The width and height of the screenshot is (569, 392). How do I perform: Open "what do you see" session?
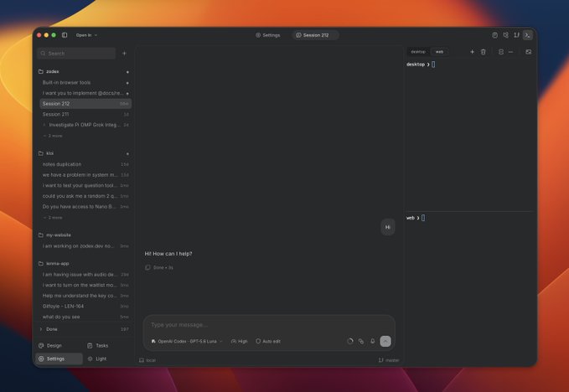(85, 317)
